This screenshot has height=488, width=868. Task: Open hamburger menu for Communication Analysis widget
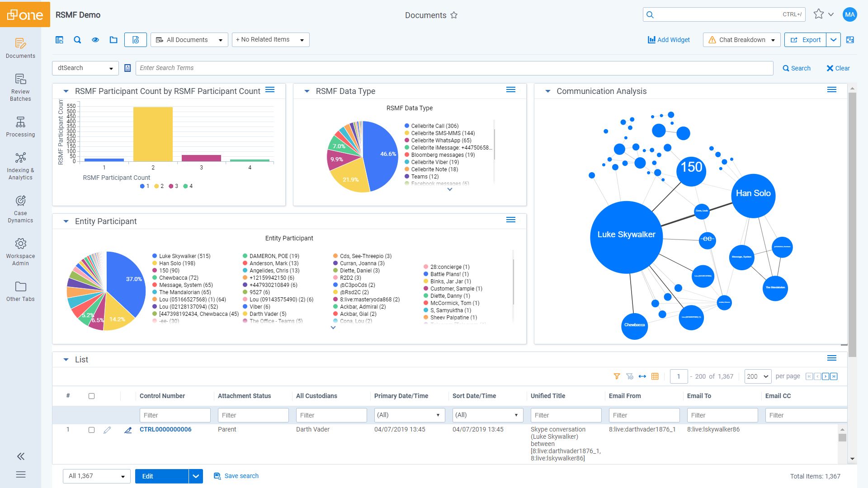[x=831, y=89]
